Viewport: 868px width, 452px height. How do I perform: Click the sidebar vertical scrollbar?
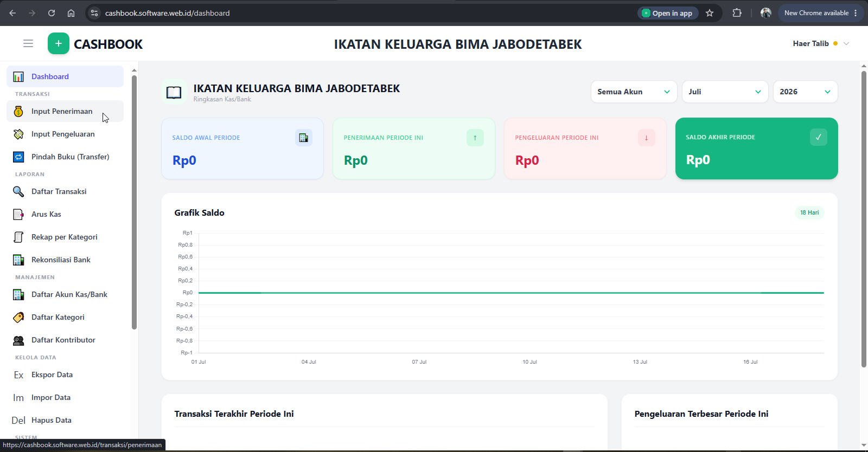point(134,202)
